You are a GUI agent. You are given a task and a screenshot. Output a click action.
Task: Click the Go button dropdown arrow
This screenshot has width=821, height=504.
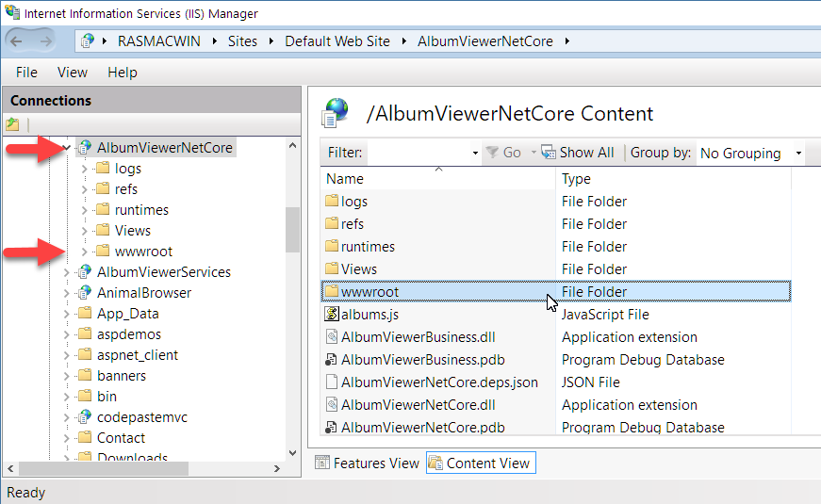pyautogui.click(x=533, y=153)
